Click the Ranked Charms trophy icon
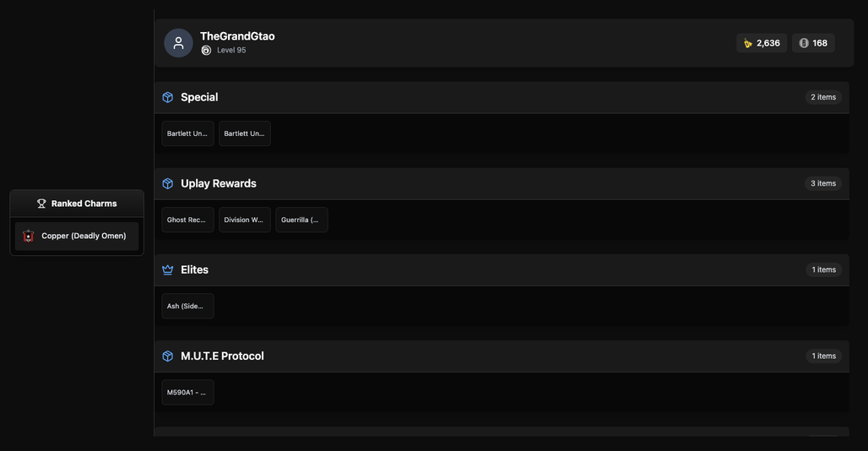The height and width of the screenshot is (451, 868). tap(41, 204)
